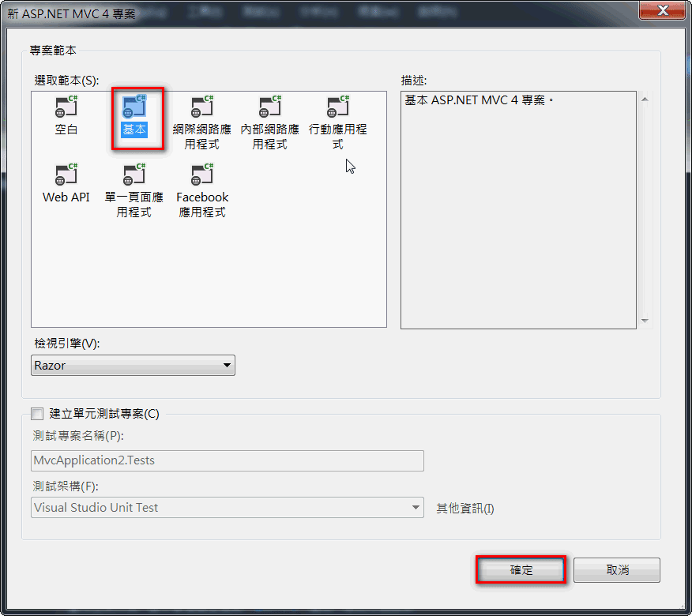Viewport: 692px width, 616px height.
Task: Click the 選取範本(S) label
Action: (x=66, y=81)
